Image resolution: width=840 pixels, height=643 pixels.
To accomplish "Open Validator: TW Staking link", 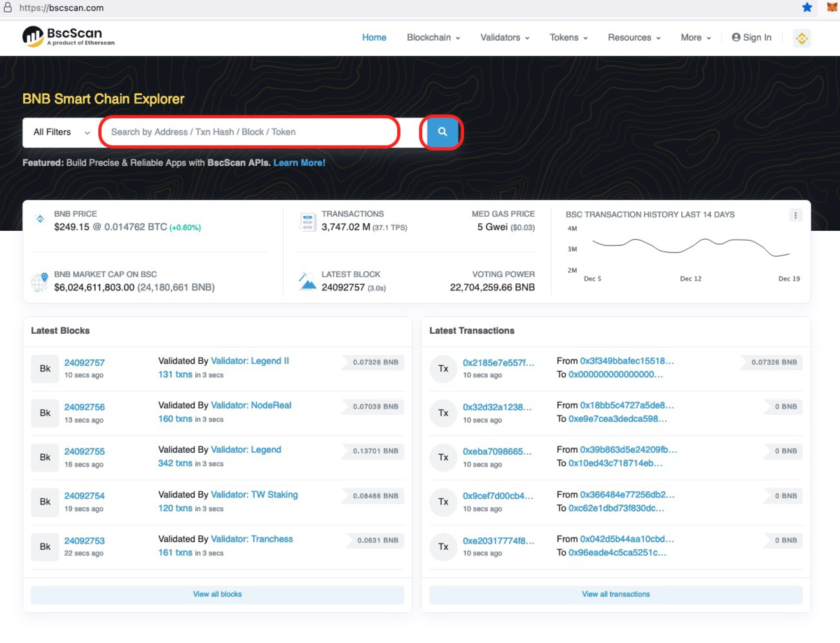I will 254,495.
